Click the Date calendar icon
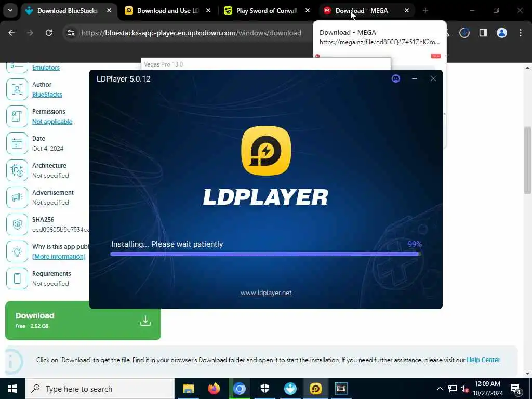532x399 pixels. [17, 143]
